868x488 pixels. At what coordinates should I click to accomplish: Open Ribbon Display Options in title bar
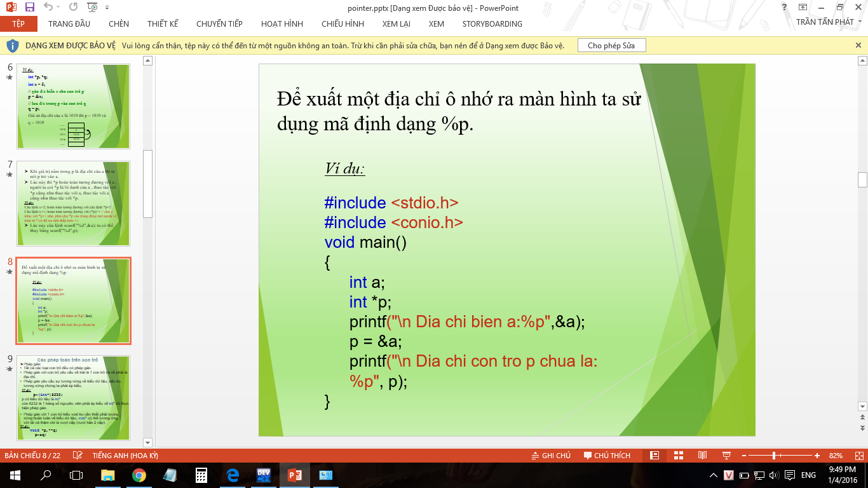coord(803,8)
